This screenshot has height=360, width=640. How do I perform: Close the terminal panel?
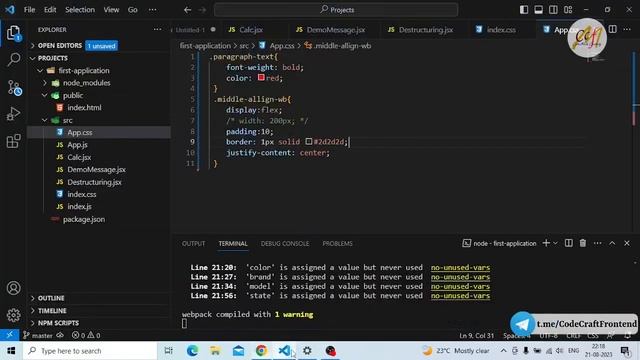pyautogui.click(x=627, y=243)
